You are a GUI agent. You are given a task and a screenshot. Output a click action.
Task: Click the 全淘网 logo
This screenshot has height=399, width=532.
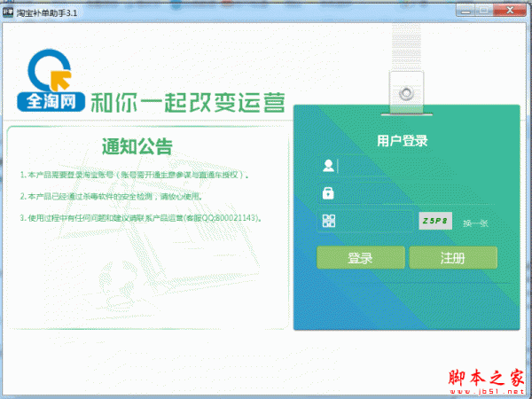tap(51, 81)
